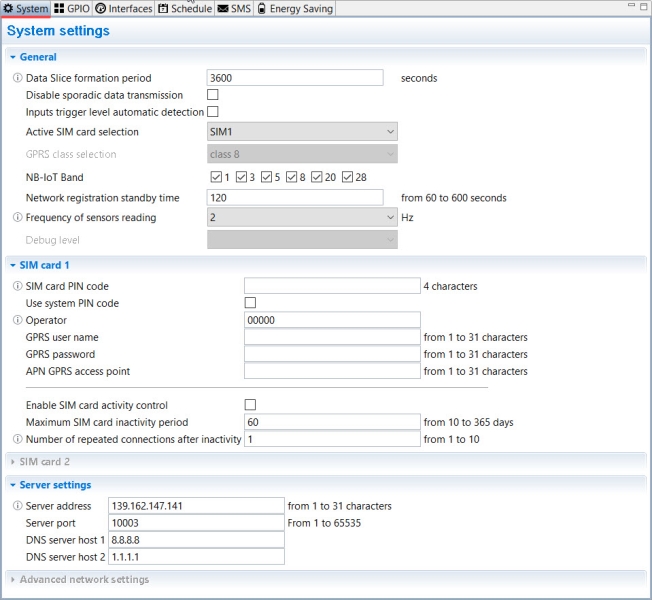Click the System tab gear icon
This screenshot has height=600, width=652.
click(8, 8)
